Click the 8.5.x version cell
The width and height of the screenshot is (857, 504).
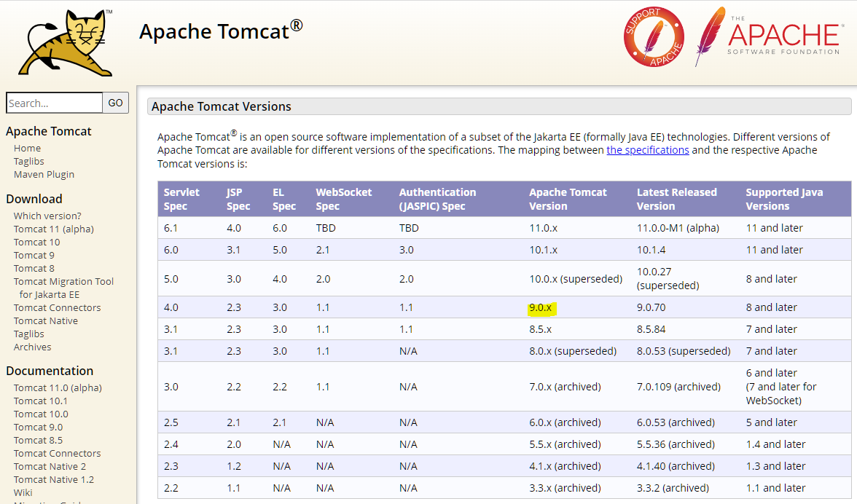coord(541,329)
